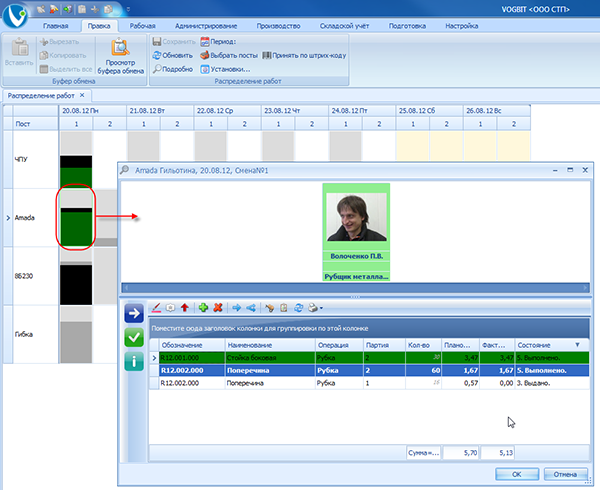Click the red up arrow icon
This screenshot has height=490, width=600.
coord(185,309)
